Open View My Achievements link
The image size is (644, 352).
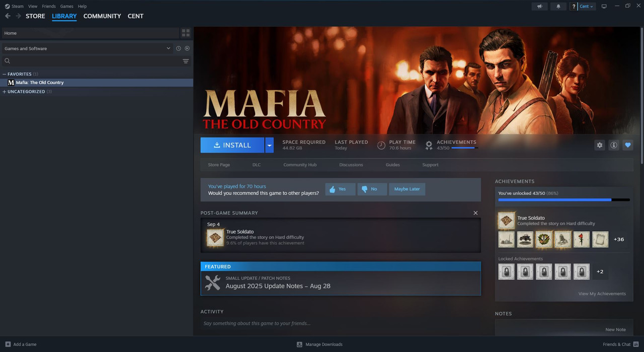point(602,294)
